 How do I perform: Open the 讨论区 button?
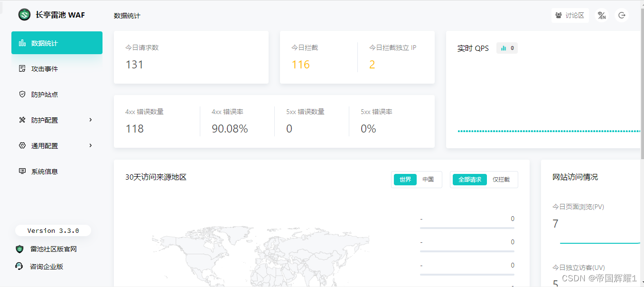[x=570, y=15]
